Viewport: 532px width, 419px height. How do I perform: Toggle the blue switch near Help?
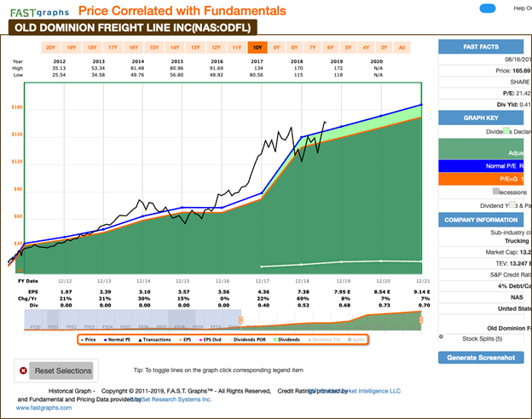point(488,9)
